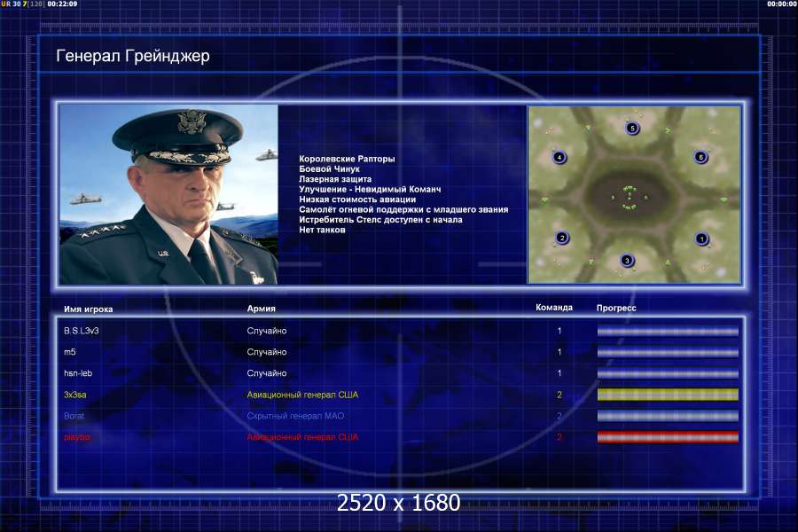This screenshot has width=798, height=532.
Task: Click the red player's progress bar
Action: [668, 437]
